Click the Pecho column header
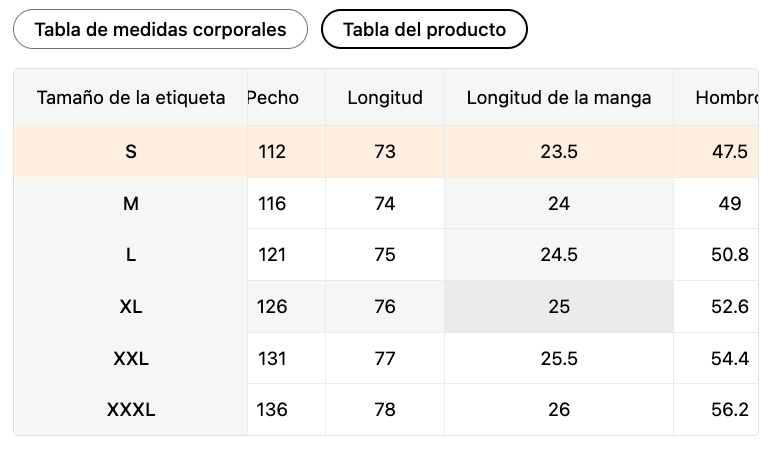 273,98
